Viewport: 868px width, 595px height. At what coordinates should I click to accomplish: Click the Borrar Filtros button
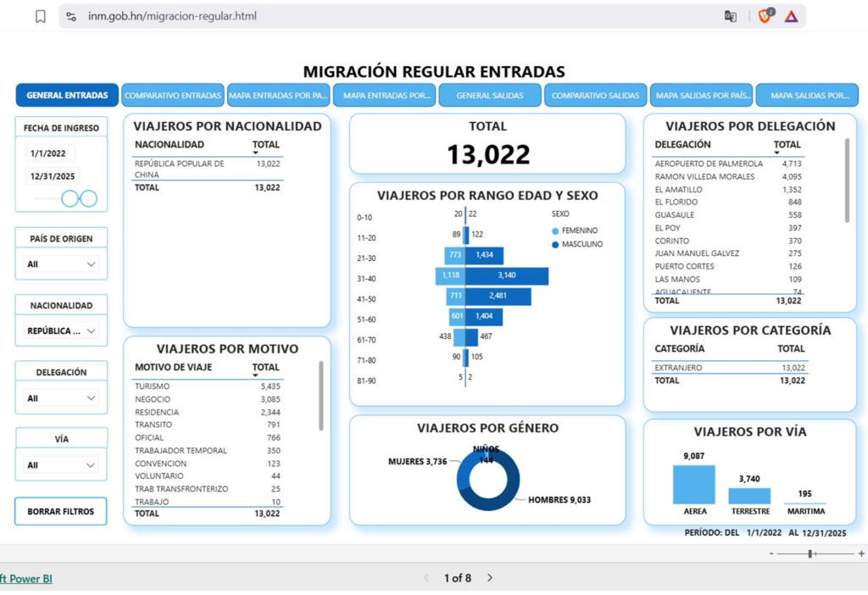coord(61,511)
